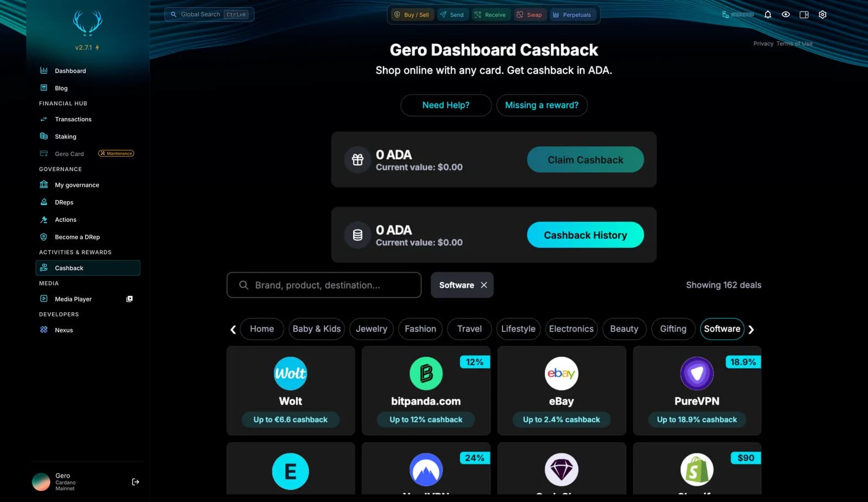This screenshot has height=502, width=868.
Task: Open Perpetuals from the toolbar
Action: [x=572, y=15]
